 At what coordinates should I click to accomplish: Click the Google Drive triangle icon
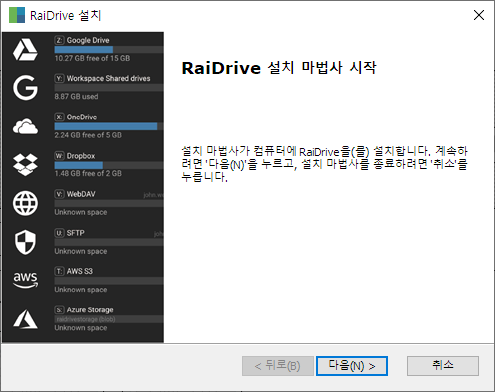[25, 50]
